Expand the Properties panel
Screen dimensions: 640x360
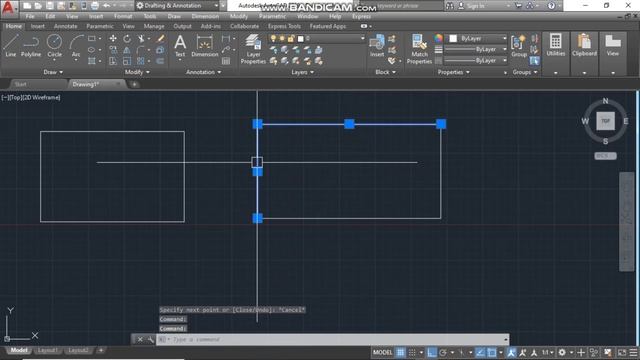pos(453,72)
